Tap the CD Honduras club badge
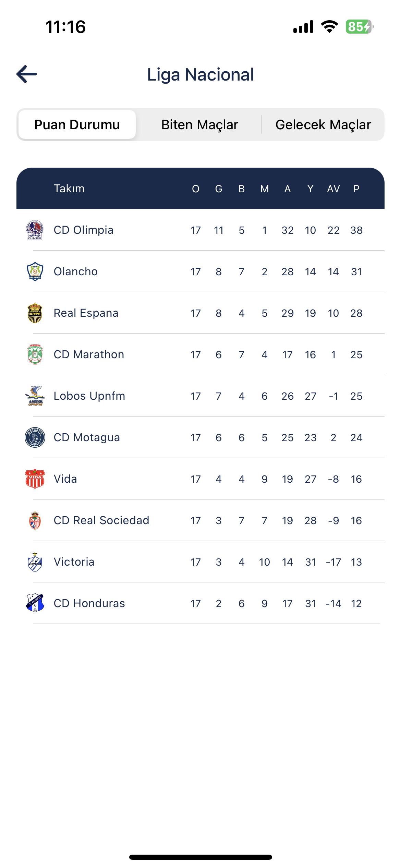The width and height of the screenshot is (401, 868). (35, 603)
